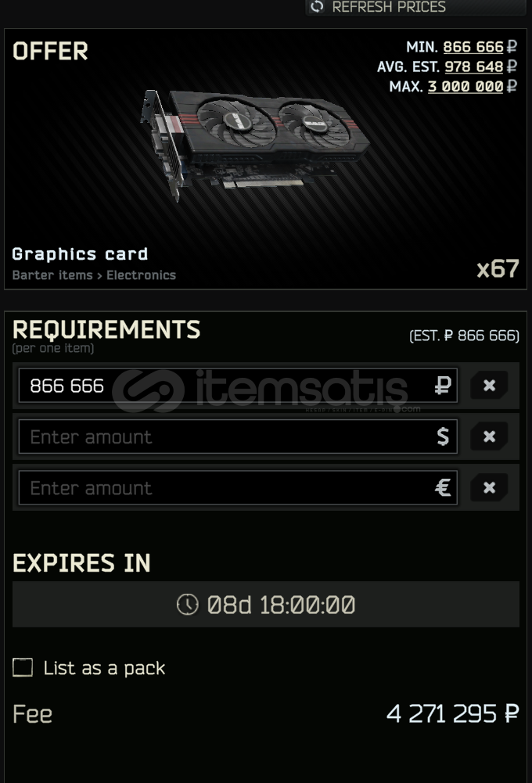Click the clock icon in the expiry bar
532x783 pixels.
click(x=187, y=604)
